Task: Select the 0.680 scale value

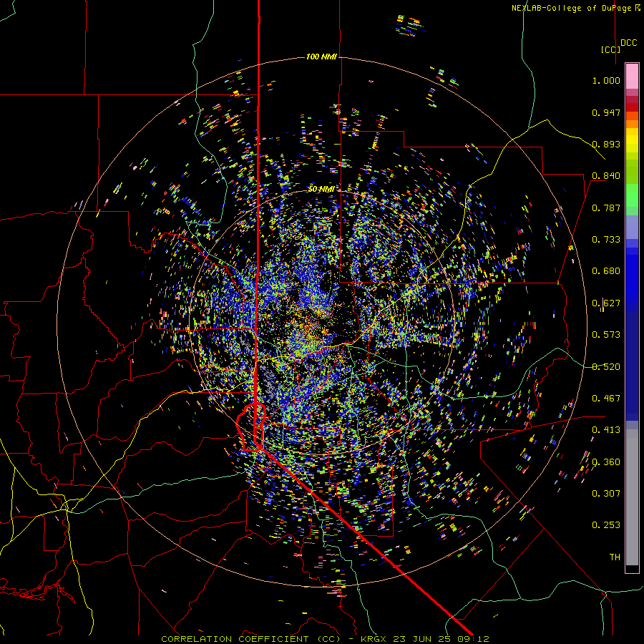Action: 606,271
